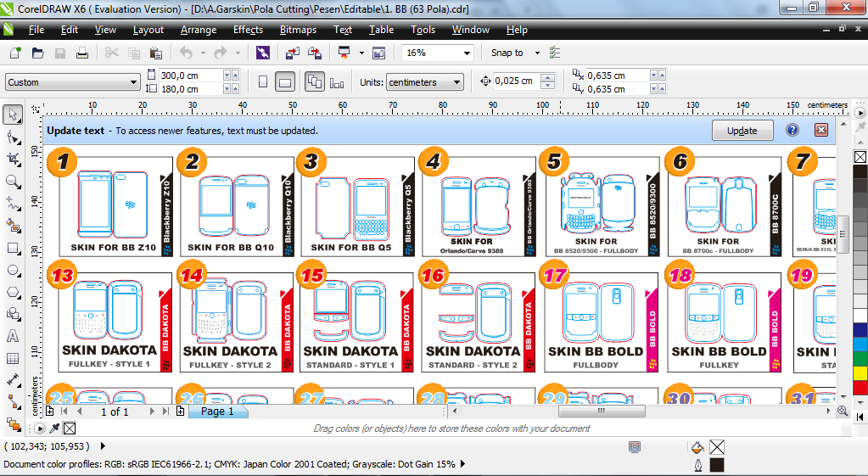Open help for Update text bar
The height and width of the screenshot is (476, 868).
tap(792, 130)
